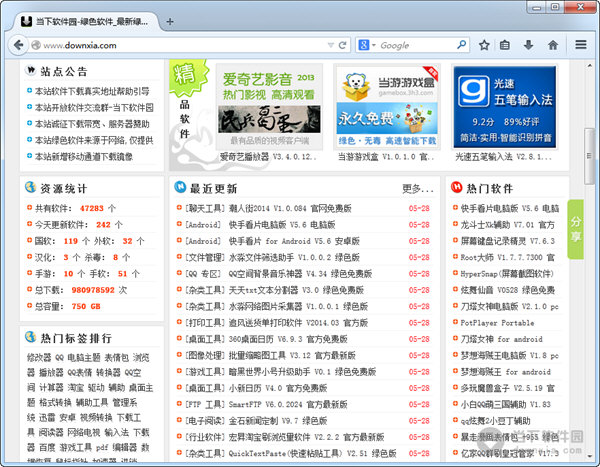This screenshot has height=467, width=600.
Task: Click the 修改器 tag in 热门标签排行
Action: click(39, 358)
